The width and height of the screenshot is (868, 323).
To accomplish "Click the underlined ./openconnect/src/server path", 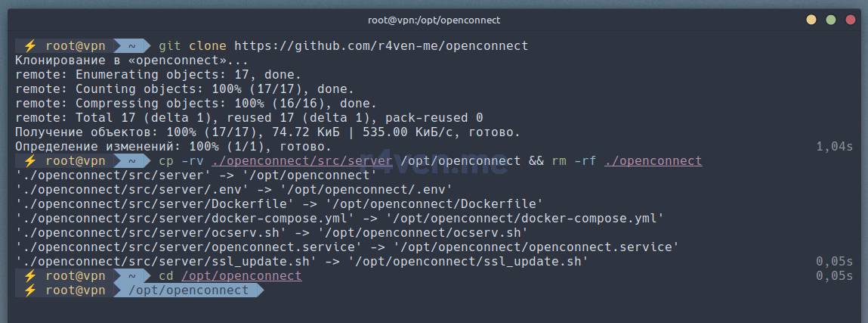I will coord(301,161).
